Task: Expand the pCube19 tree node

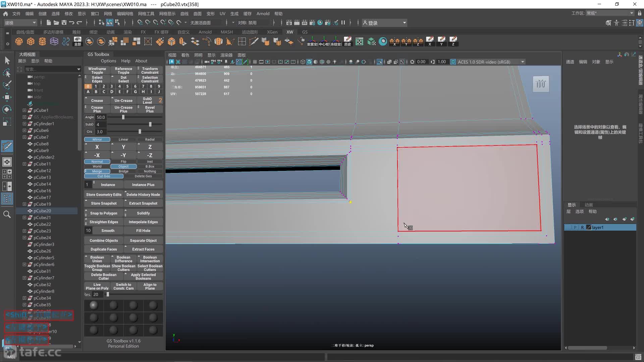Action: (24, 204)
